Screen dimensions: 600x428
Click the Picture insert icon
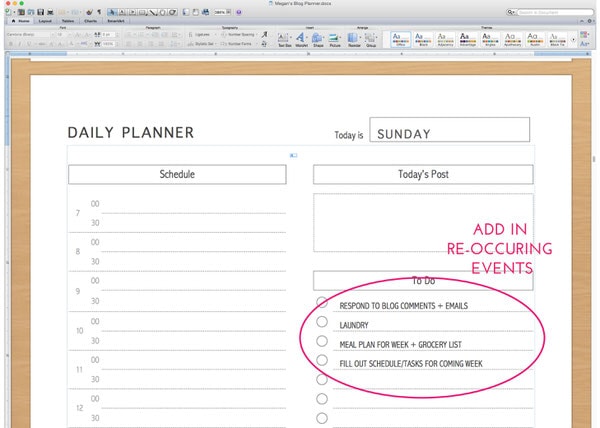point(337,38)
